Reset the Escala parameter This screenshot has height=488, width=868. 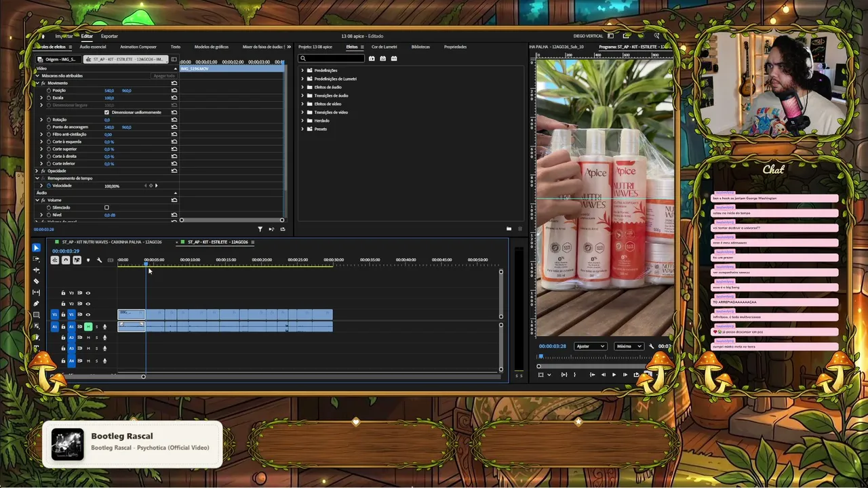tap(174, 98)
